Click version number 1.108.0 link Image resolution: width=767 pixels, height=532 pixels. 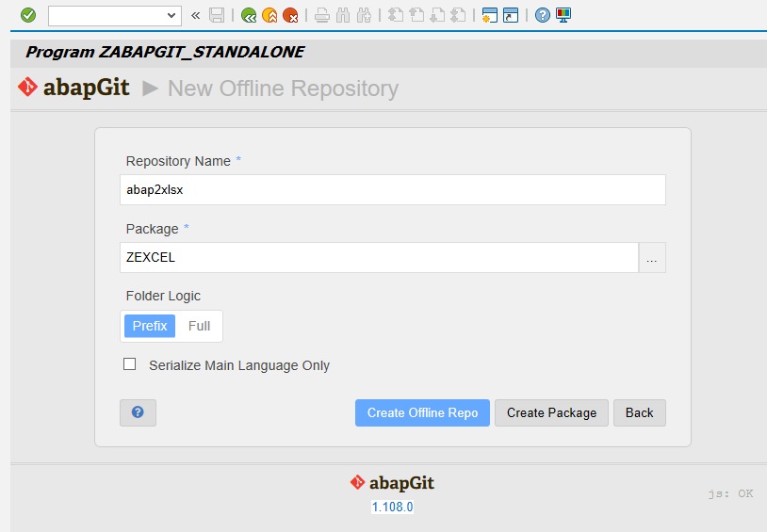coord(392,508)
